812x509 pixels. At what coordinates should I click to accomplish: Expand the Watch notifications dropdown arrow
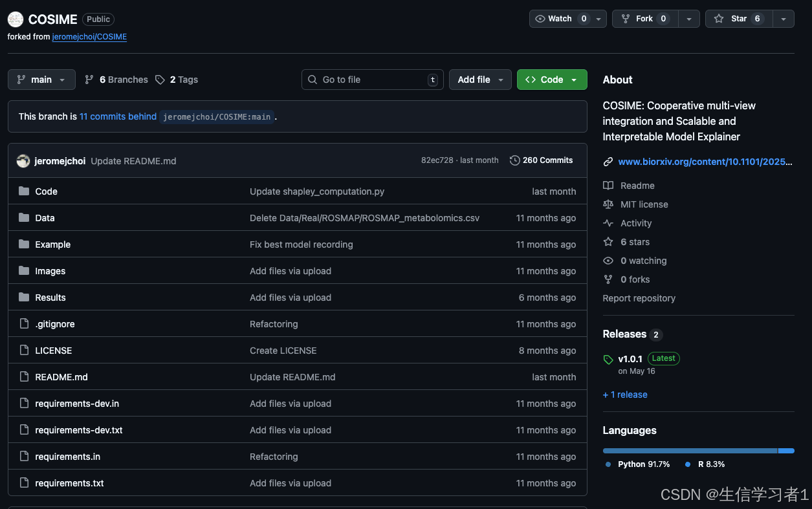599,19
